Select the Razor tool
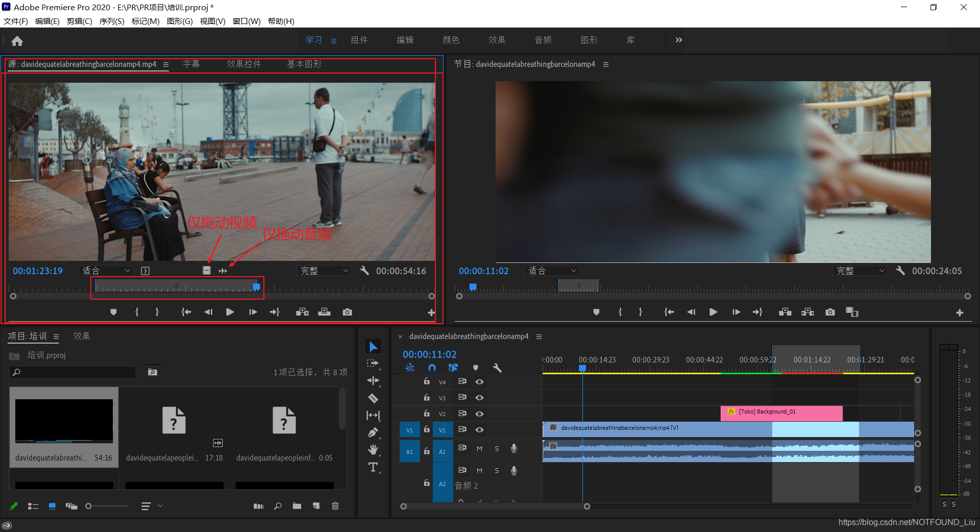The height and width of the screenshot is (532, 980). coord(373,398)
